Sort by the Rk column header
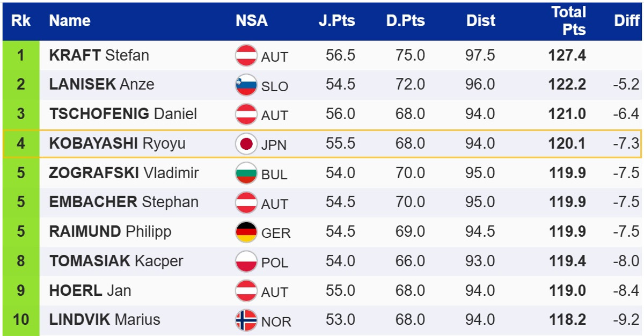Viewport: 644px width, 336px height. point(21,21)
